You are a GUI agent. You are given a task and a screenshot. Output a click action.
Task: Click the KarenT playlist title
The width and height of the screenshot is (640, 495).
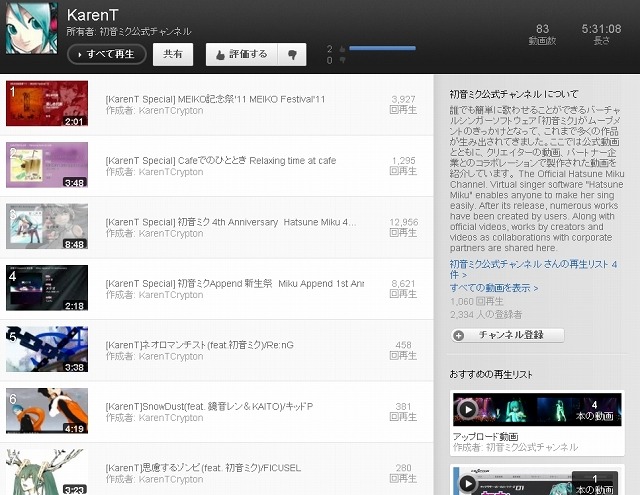click(x=92, y=15)
